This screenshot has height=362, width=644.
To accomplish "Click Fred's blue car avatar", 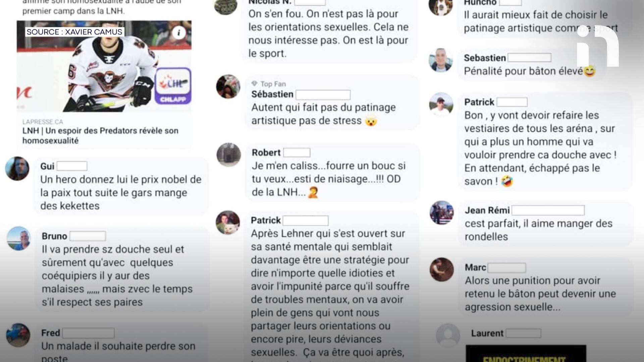I will (x=18, y=335).
